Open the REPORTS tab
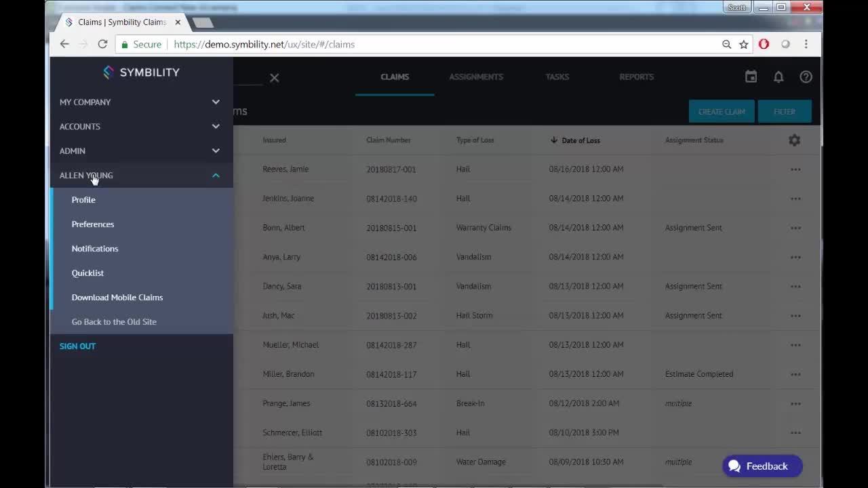 [x=636, y=77]
